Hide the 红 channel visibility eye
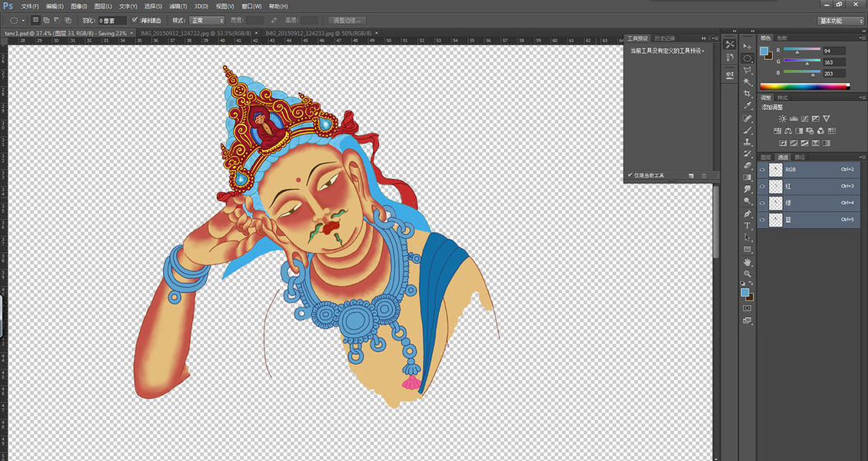This screenshot has height=461, width=868. [763, 186]
